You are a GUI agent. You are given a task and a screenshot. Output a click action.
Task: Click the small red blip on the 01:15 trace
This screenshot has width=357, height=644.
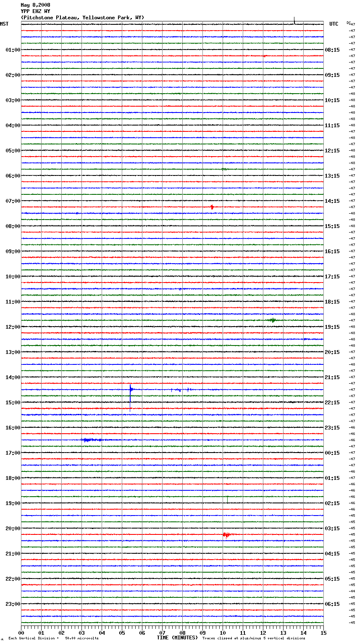(264, 56)
